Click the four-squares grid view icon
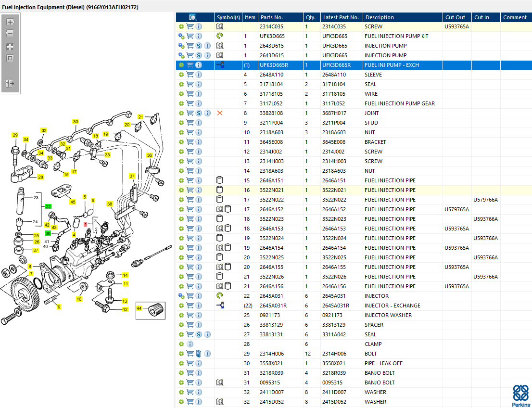This screenshot has height=408, width=532. (10, 47)
